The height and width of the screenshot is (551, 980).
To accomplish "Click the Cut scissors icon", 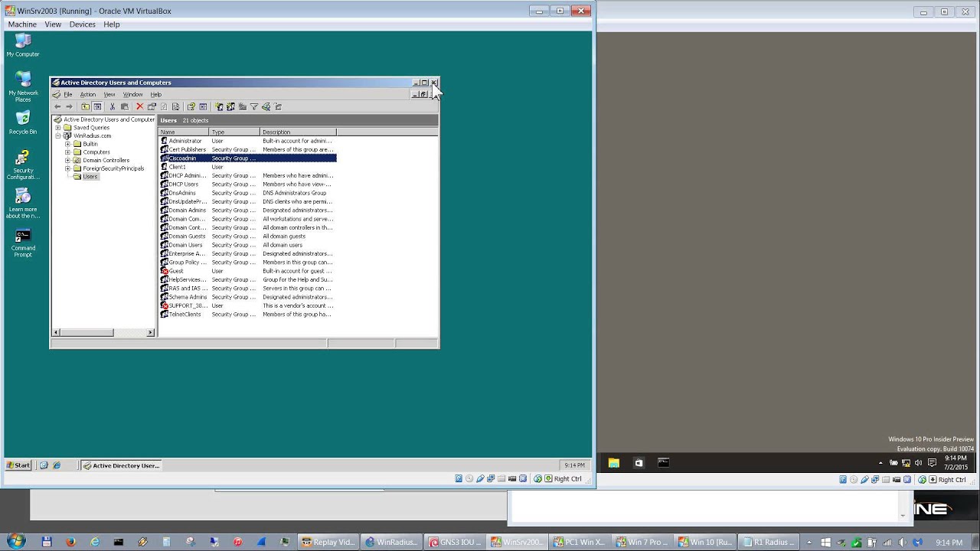I will [113, 106].
